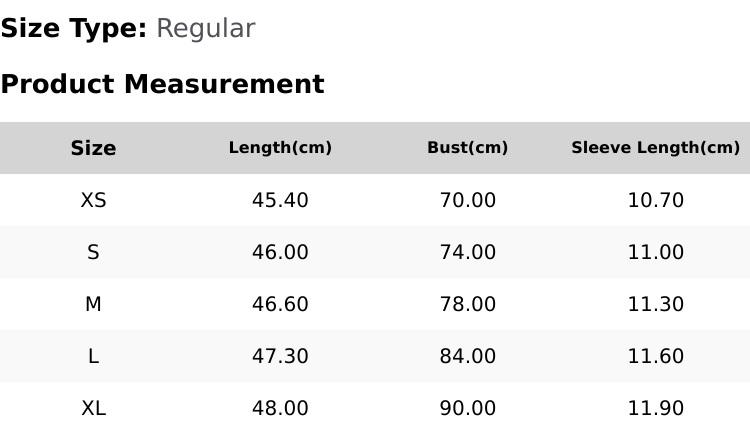Screen dimensions: 750x434
Task: Select the M size row label
Action: pos(93,304)
